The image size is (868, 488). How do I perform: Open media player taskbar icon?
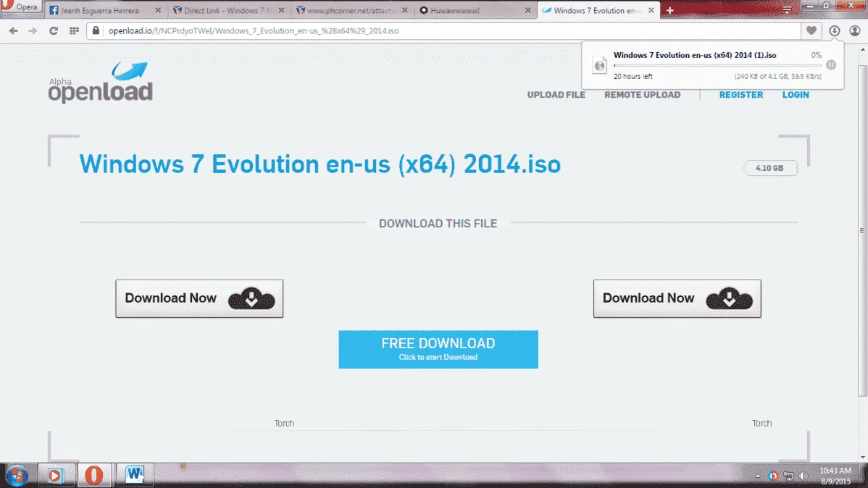(55, 475)
